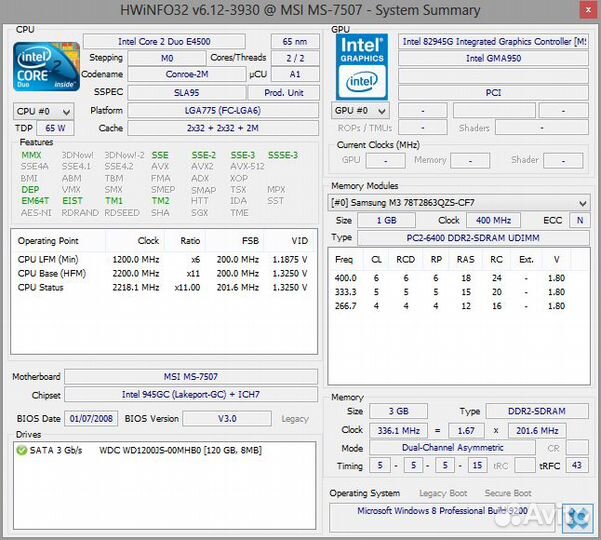Click the tRFC 43 value field

tap(577, 466)
